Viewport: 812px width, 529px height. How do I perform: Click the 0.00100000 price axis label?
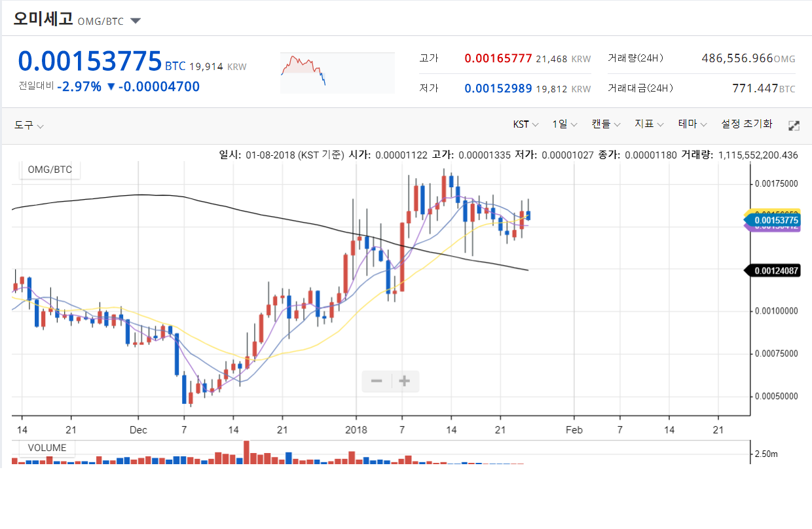click(x=776, y=312)
